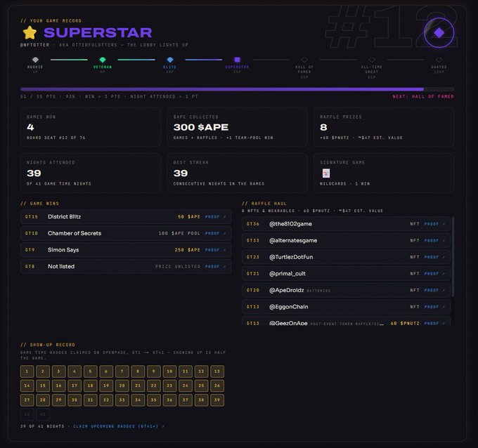
Task: Click the Best Streak stat card
Action: point(237,173)
